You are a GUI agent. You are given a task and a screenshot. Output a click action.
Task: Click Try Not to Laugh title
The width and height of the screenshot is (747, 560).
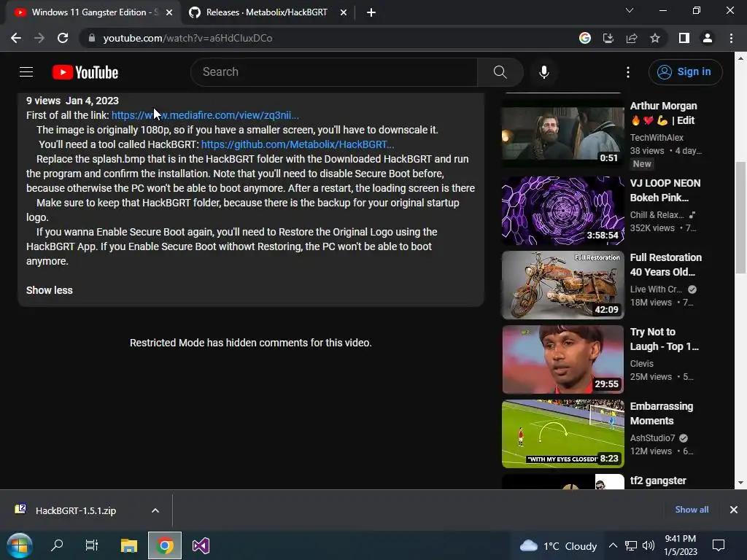tap(664, 339)
